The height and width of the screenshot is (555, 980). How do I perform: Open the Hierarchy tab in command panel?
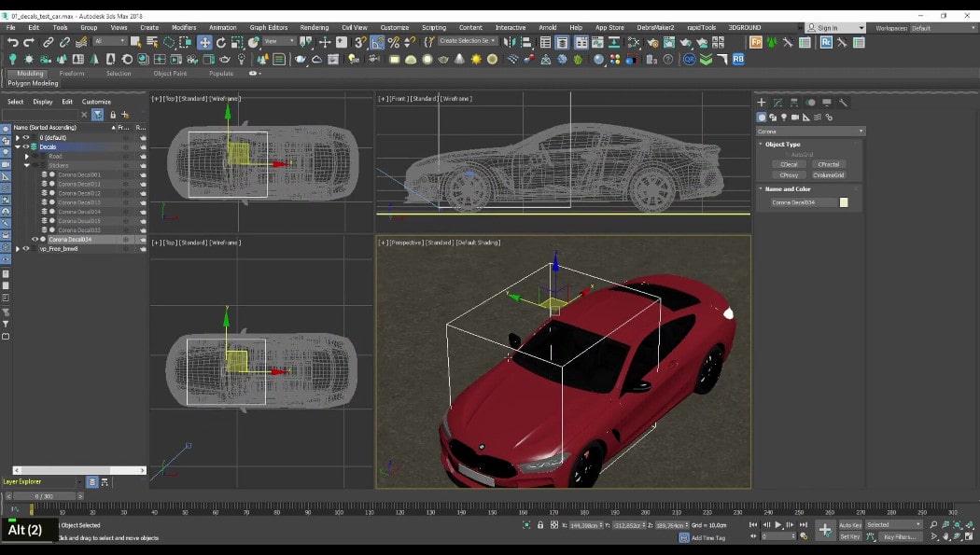793,103
